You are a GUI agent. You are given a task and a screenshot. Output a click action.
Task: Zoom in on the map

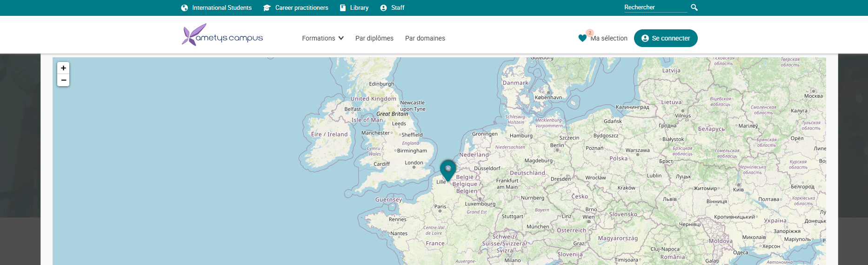tap(64, 68)
